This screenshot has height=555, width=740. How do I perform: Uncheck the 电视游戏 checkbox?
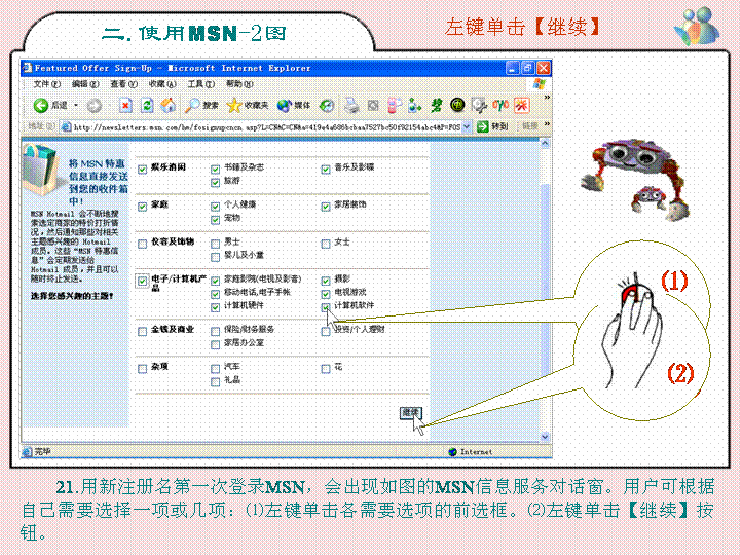tap(326, 294)
